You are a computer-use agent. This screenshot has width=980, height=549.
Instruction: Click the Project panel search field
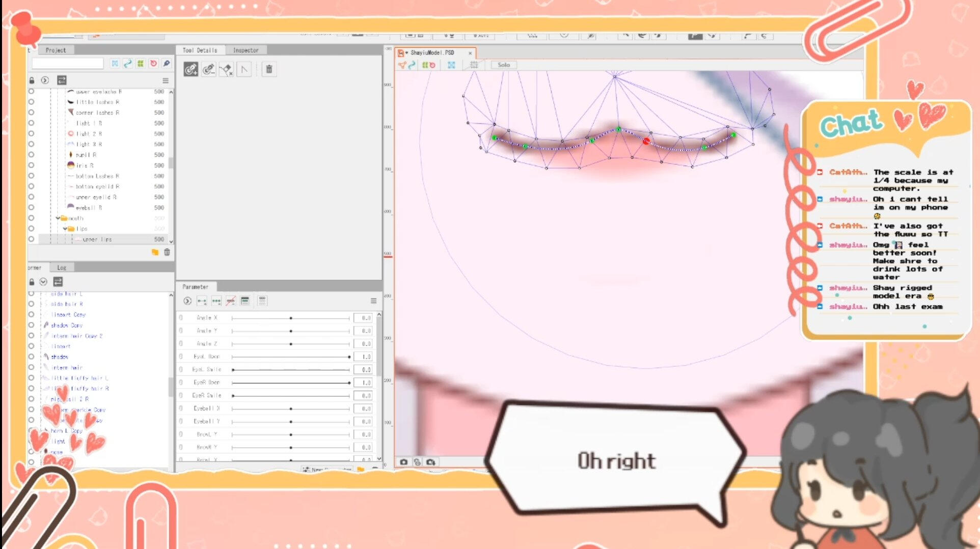point(68,64)
